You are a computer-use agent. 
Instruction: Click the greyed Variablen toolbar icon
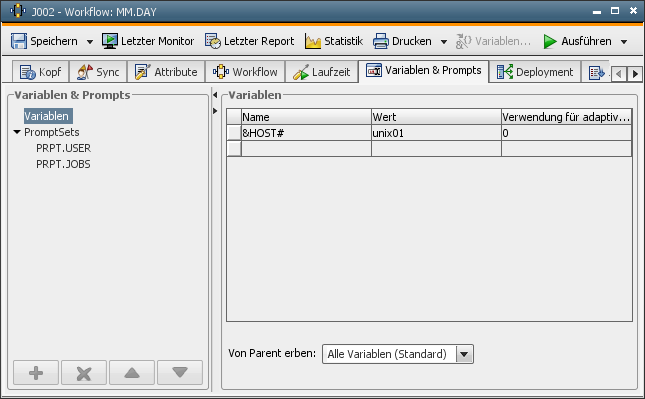(x=464, y=41)
